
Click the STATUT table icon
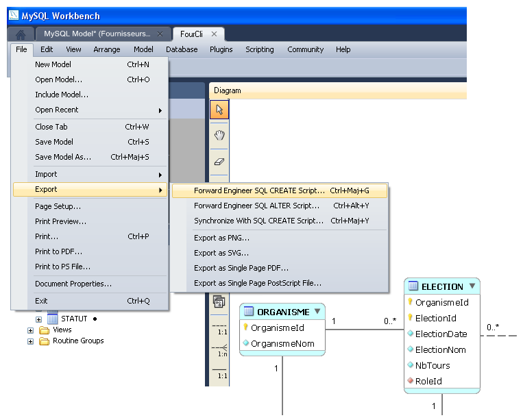tap(53, 319)
